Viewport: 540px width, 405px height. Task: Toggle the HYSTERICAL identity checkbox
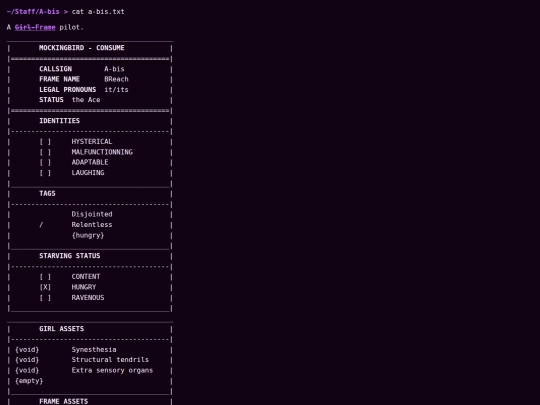(x=45, y=142)
